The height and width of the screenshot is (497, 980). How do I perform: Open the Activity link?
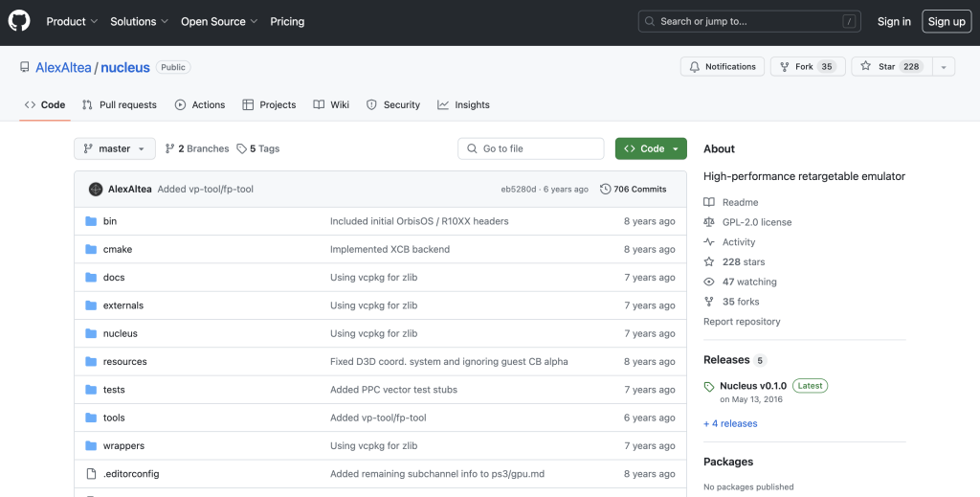click(730, 242)
